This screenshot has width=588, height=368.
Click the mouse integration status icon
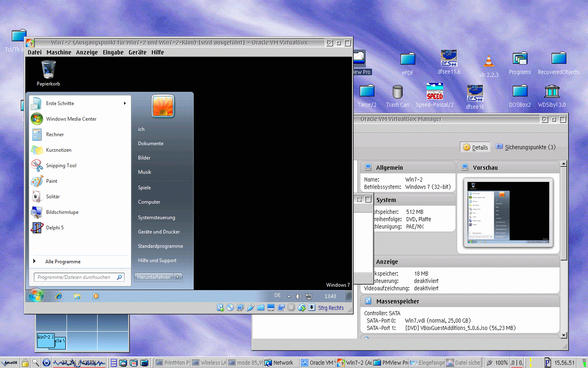[x=301, y=307]
